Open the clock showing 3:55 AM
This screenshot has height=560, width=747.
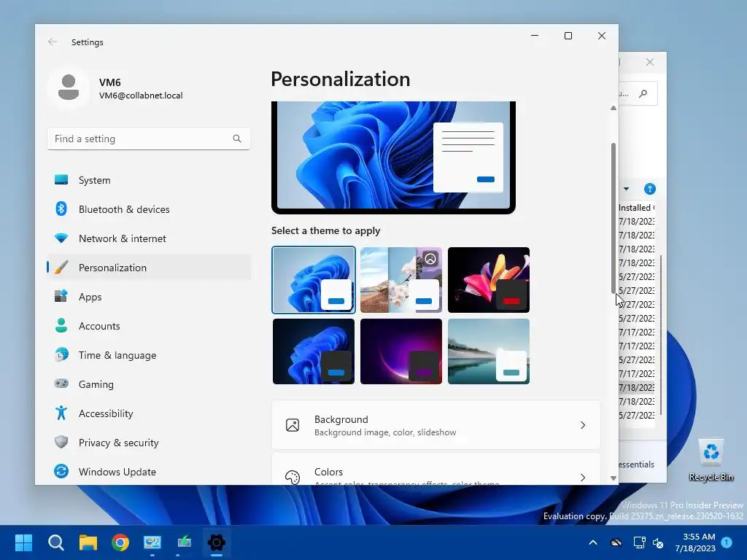pos(695,542)
